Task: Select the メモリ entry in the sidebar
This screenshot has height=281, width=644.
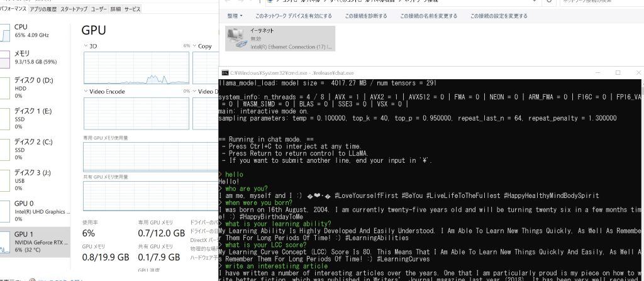Action: coord(35,58)
